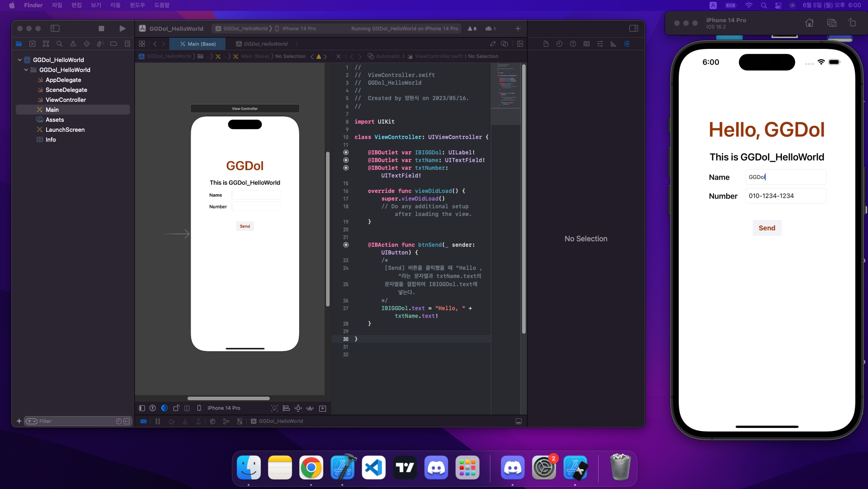Viewport: 868px width, 489px height.
Task: Click the txtNumber outlet connection circle
Action: (346, 168)
